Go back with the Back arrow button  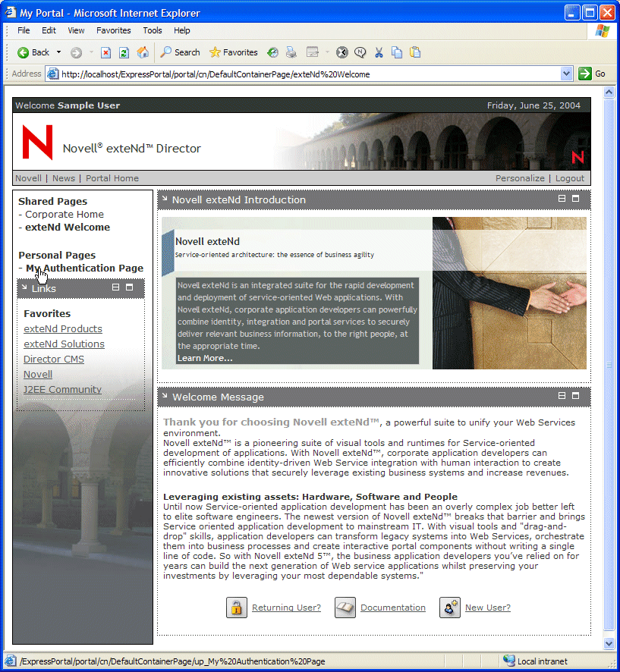pos(33,52)
